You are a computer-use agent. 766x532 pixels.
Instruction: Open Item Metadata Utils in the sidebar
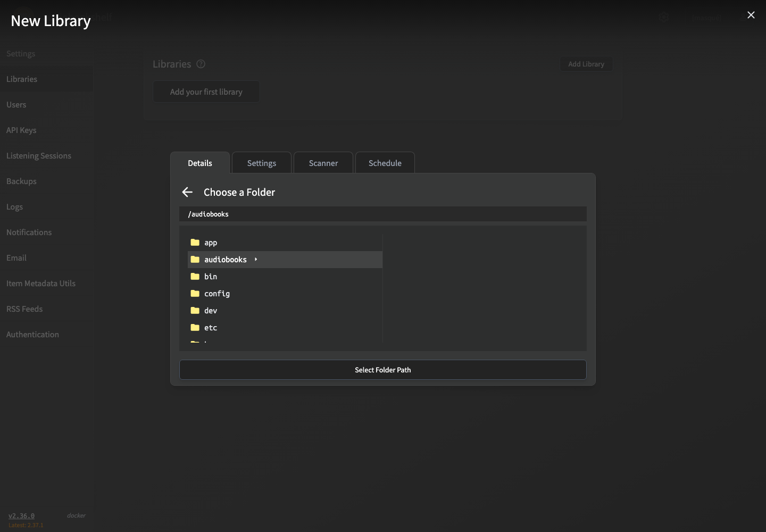(47, 283)
